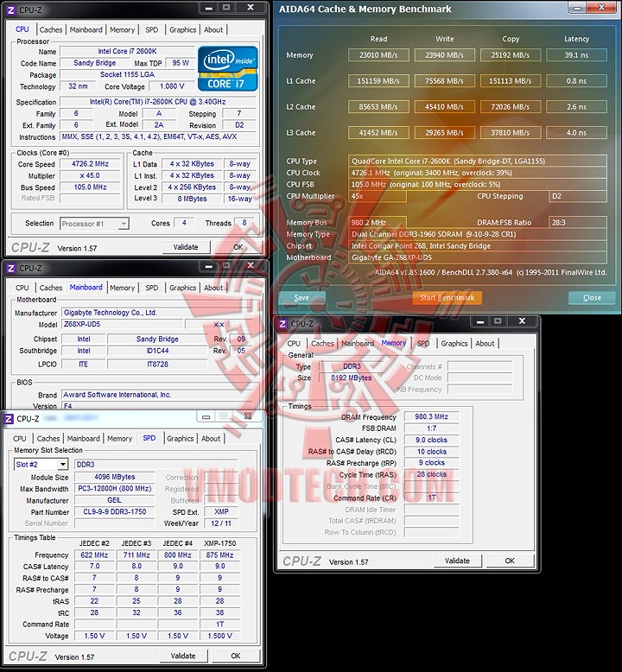This screenshot has height=672, width=622.
Task: Click the Memory Latency value 39.1 ns
Action: [x=576, y=55]
